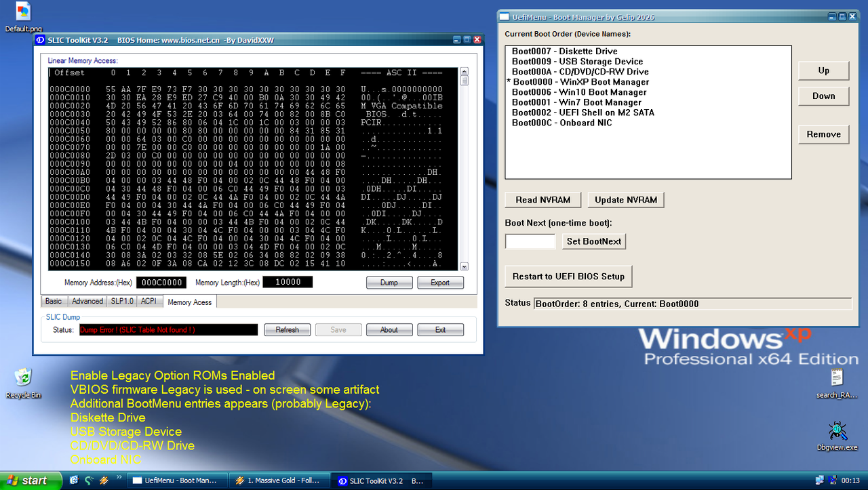
Task: Click Restart to UEFI BIOS Setup
Action: pos(568,277)
